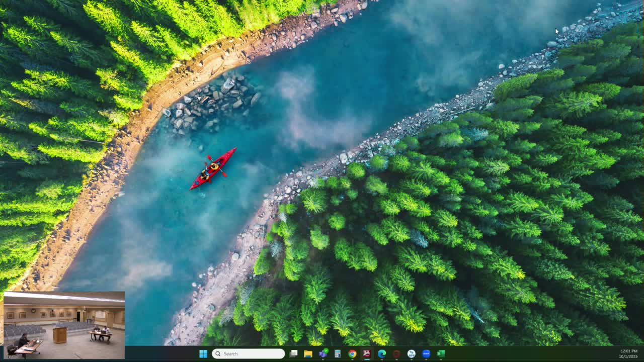The width and height of the screenshot is (644, 362).
Task: Launch Microsoft Teams from taskbar
Action: [323, 354]
